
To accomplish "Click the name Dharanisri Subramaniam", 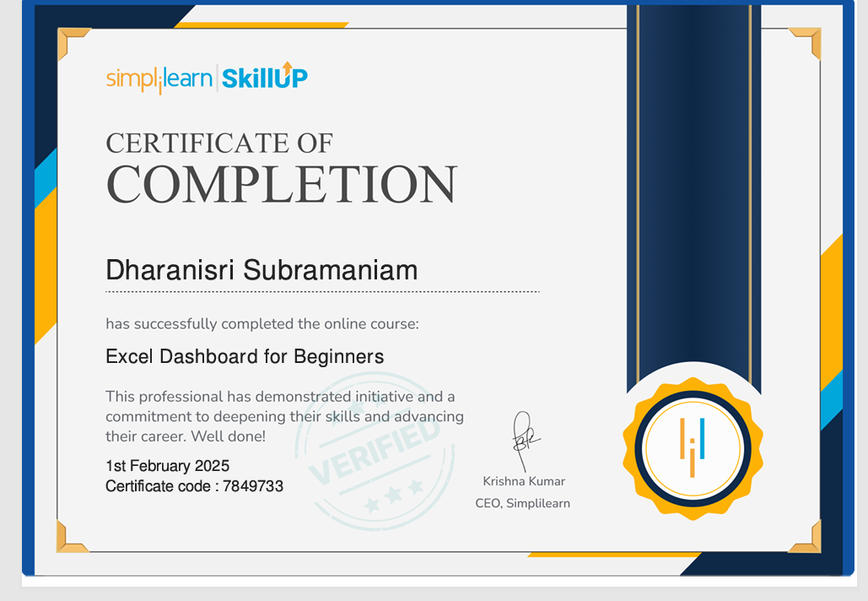I will (x=261, y=270).
